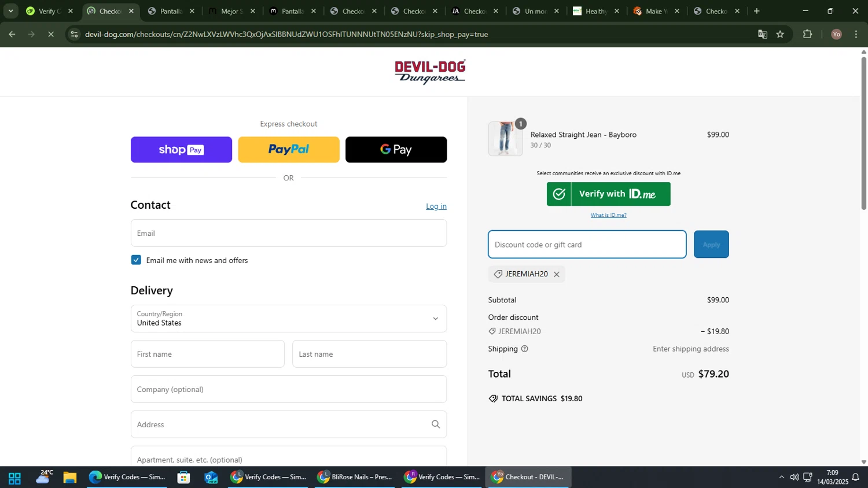Switch to the Un mor tab
The height and width of the screenshot is (488, 868).
point(535,11)
